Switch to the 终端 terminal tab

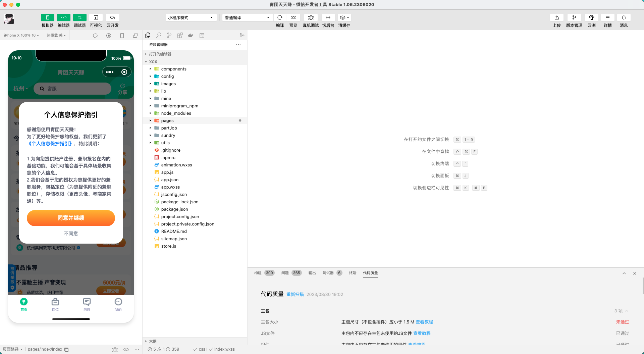pos(353,273)
